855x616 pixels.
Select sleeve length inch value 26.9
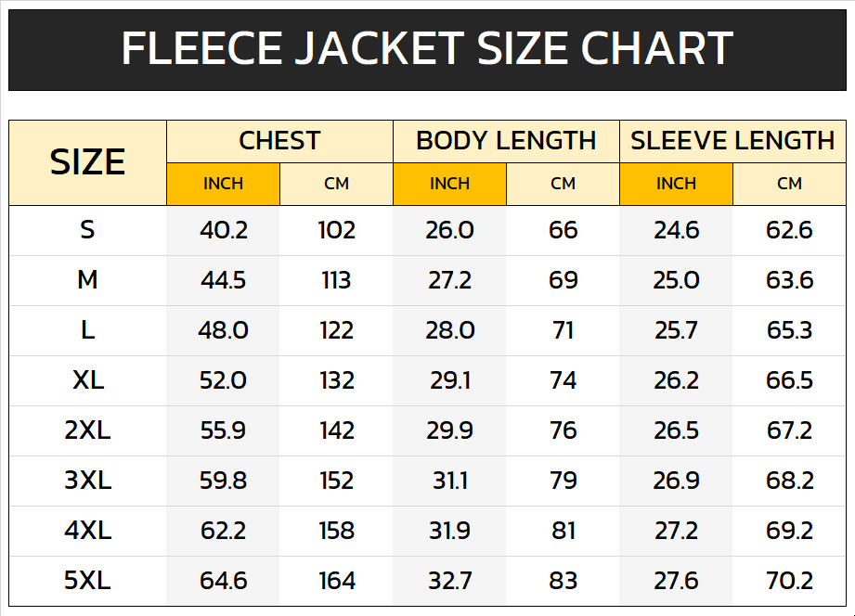tap(676, 481)
